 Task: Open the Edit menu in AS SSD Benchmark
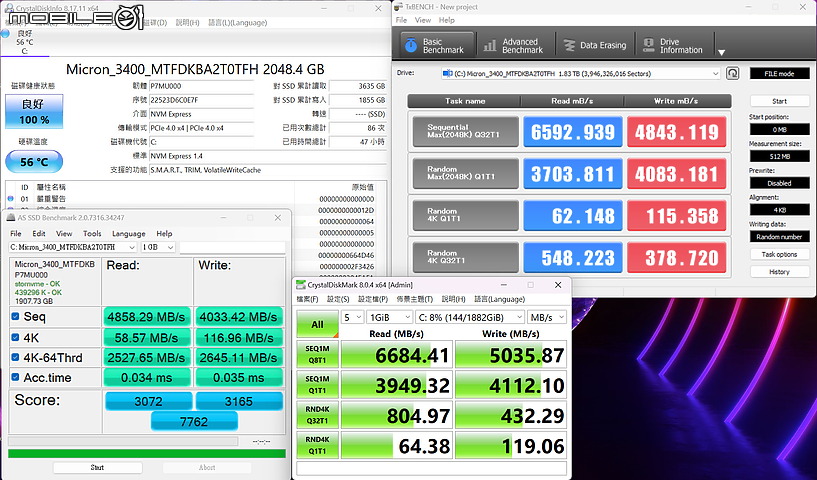[x=39, y=233]
